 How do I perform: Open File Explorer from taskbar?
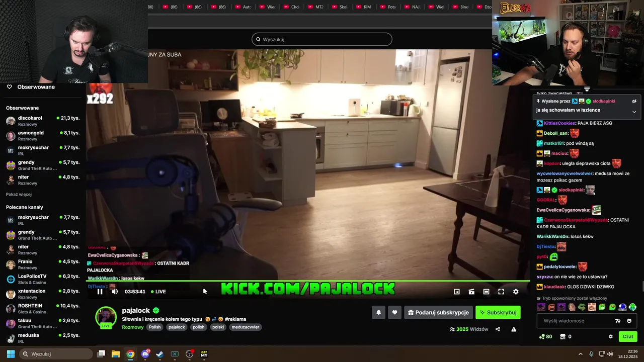[x=116, y=354]
